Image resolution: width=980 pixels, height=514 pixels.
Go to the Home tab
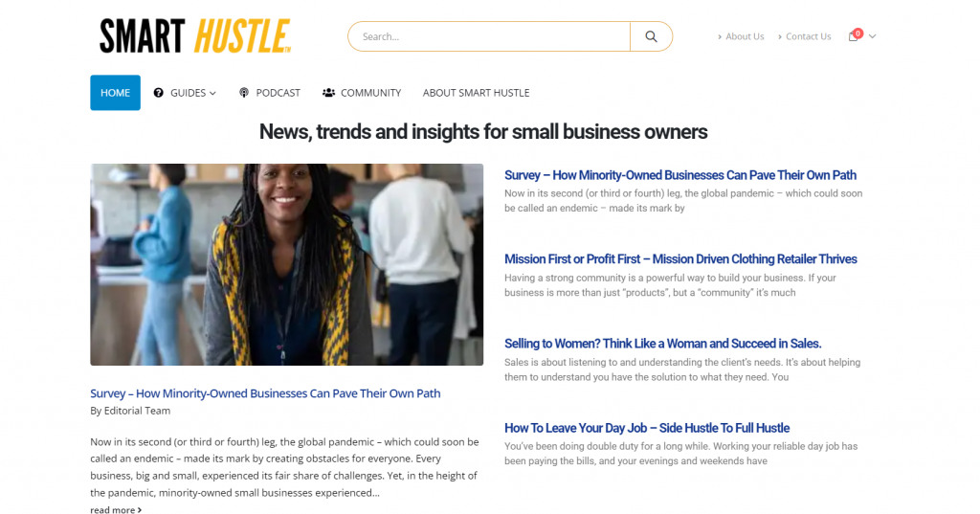click(115, 93)
